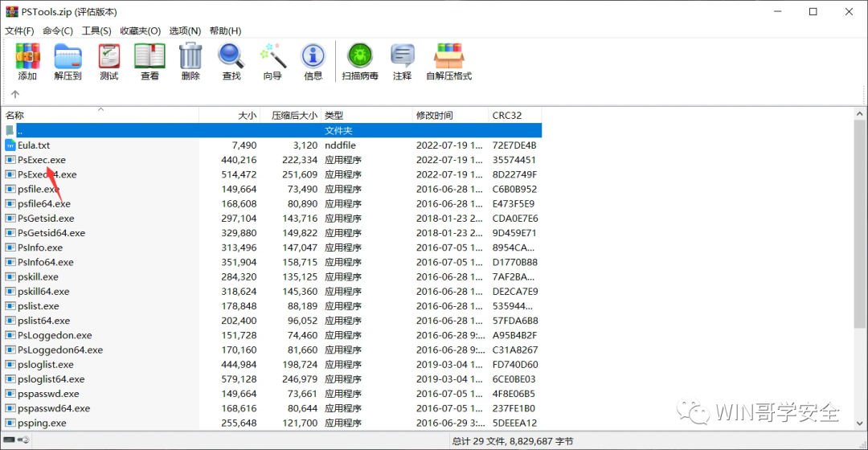868x450 pixels.
Task: Sort by Modified (修改时间) column header
Action: coord(451,115)
